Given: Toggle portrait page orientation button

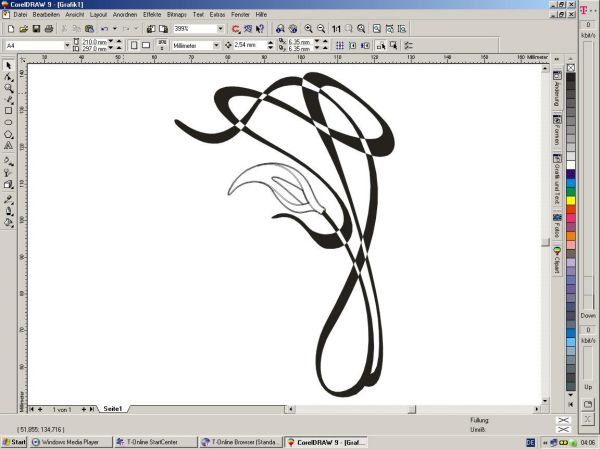Looking at the screenshot, I should (132, 45).
